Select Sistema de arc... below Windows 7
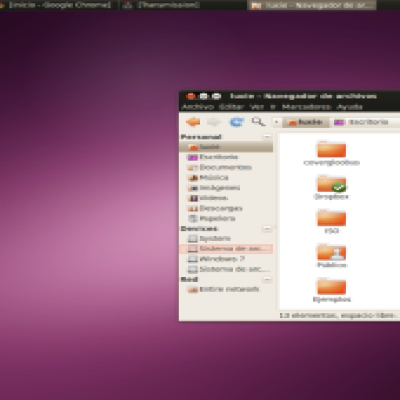The height and width of the screenshot is (400, 400). click(226, 269)
